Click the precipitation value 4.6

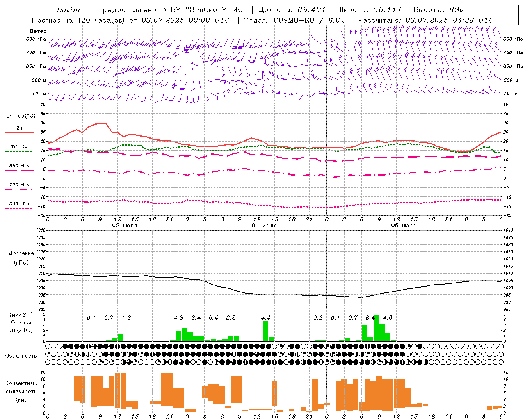388,317
